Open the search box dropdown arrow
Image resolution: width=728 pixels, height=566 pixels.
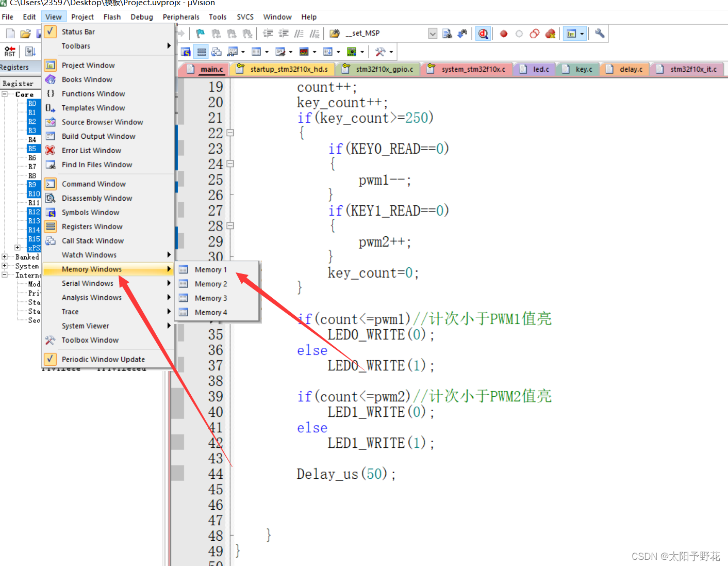point(433,34)
